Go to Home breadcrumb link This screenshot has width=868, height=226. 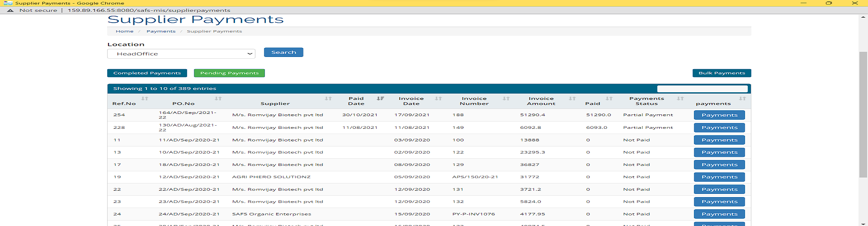click(124, 32)
